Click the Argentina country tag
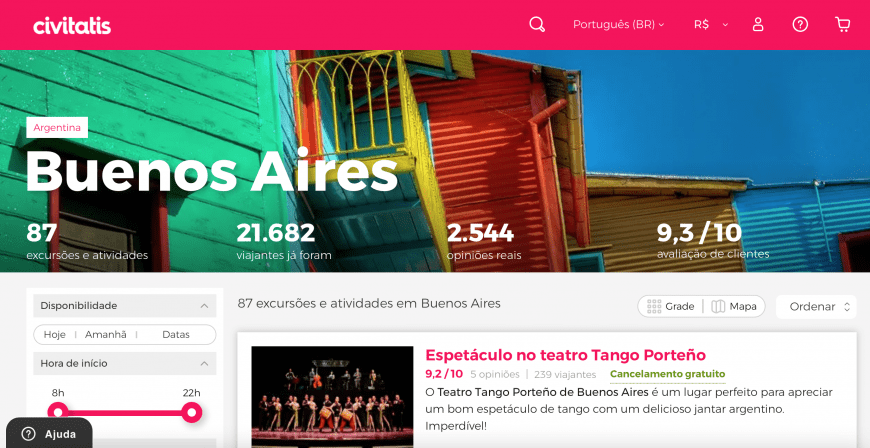 click(57, 128)
